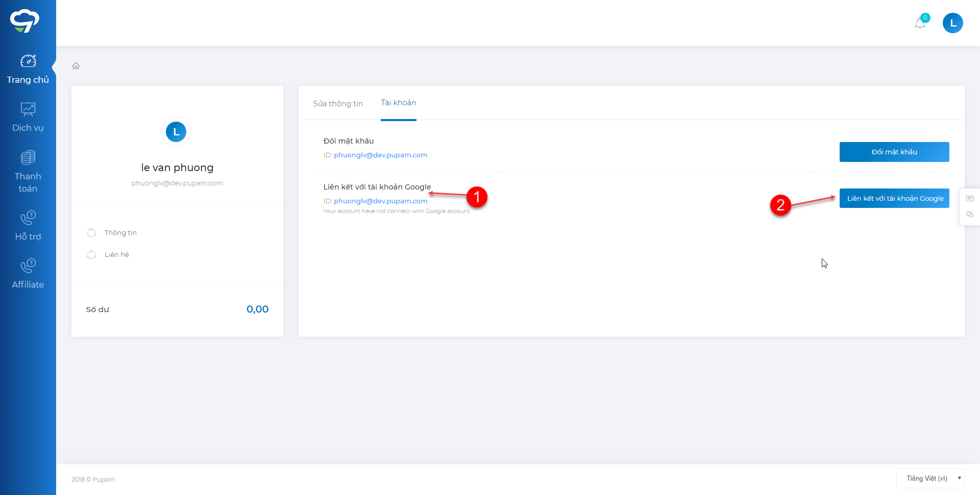Viewport: 980px width, 495px height.
Task: Click the home breadcrumb icon
Action: click(76, 66)
